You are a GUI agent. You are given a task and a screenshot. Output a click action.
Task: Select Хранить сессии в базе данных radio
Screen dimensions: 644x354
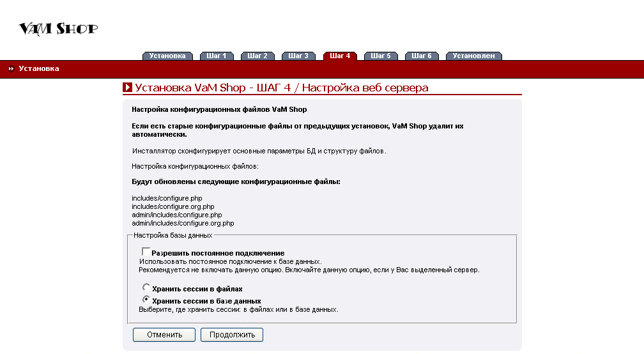point(146,300)
